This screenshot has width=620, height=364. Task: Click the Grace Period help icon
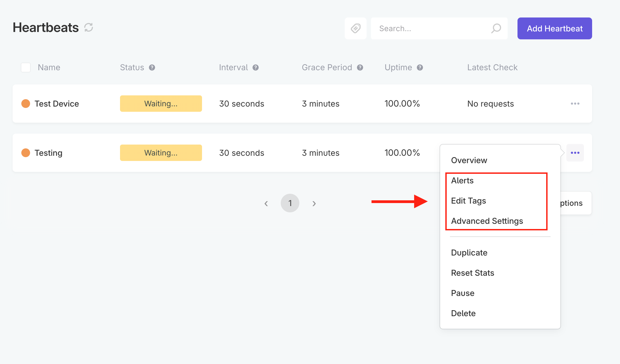coord(360,67)
